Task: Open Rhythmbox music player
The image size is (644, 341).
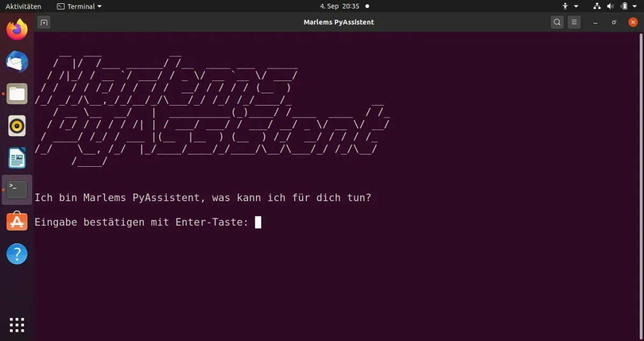Action: point(17,126)
